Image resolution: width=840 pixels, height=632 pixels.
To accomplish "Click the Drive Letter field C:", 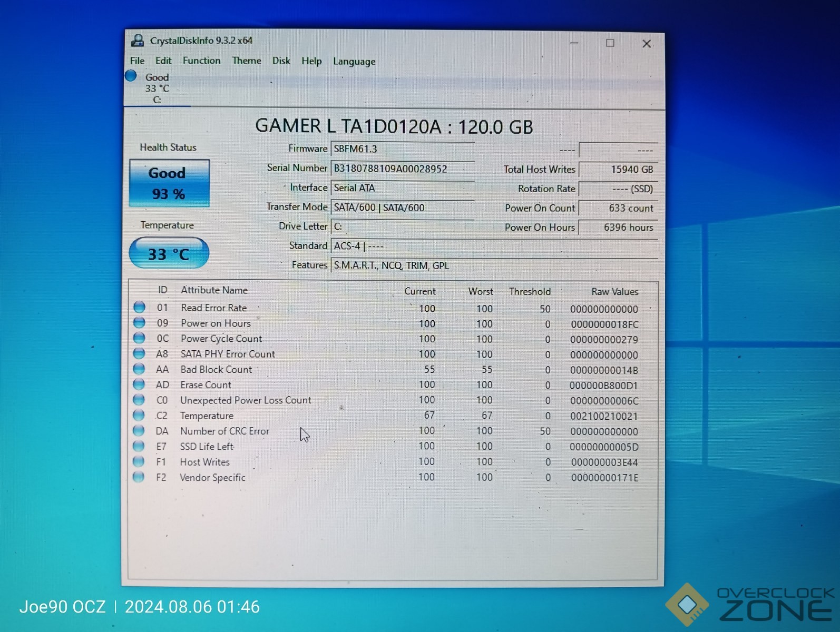I will (403, 226).
